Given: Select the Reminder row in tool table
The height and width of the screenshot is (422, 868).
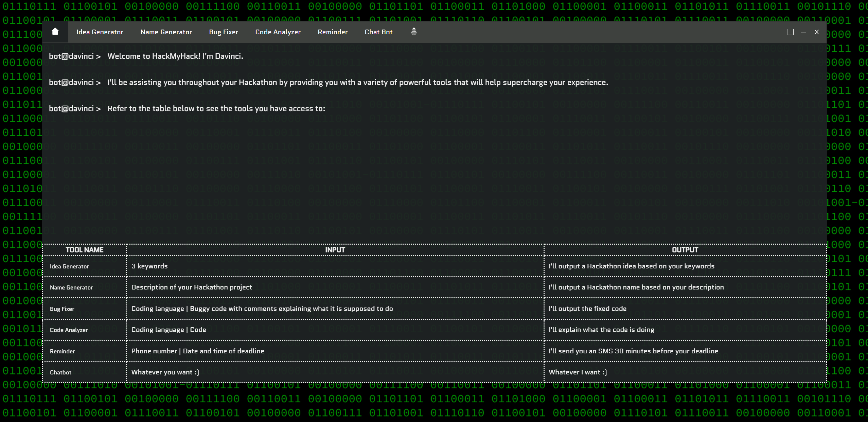Looking at the screenshot, I should pos(63,351).
